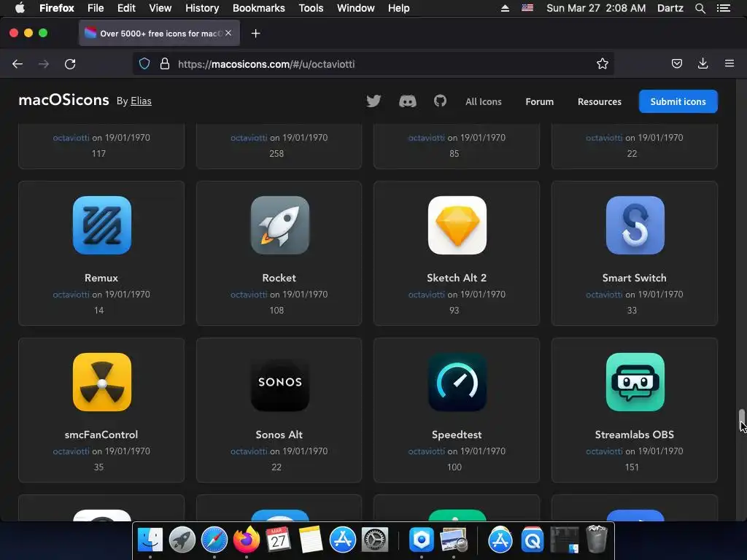747x560 pixels.
Task: Open the Tools menu
Action: point(311,8)
